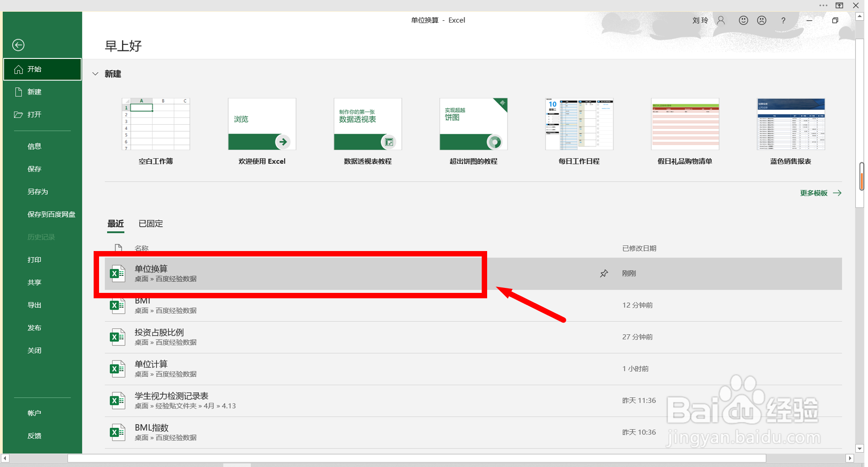Viewport: 868px width, 467px height.
Task: Click the ribbon display options icon
Action: [839, 5]
